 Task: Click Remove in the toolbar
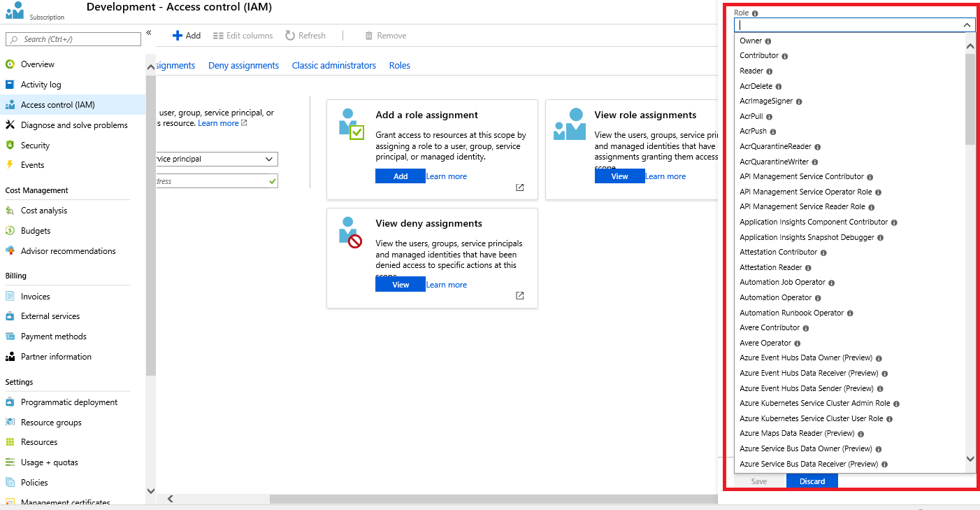point(385,36)
